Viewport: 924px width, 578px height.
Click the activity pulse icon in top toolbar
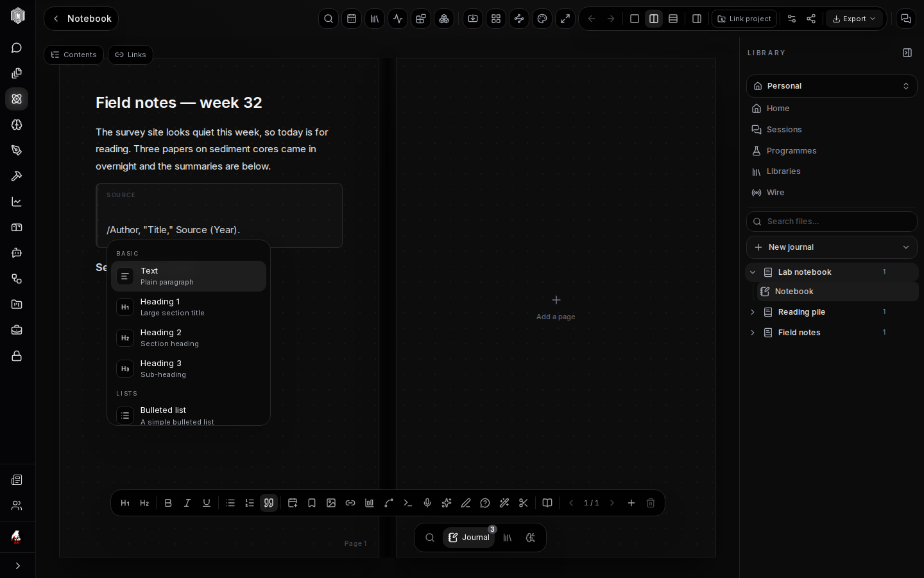398,19
